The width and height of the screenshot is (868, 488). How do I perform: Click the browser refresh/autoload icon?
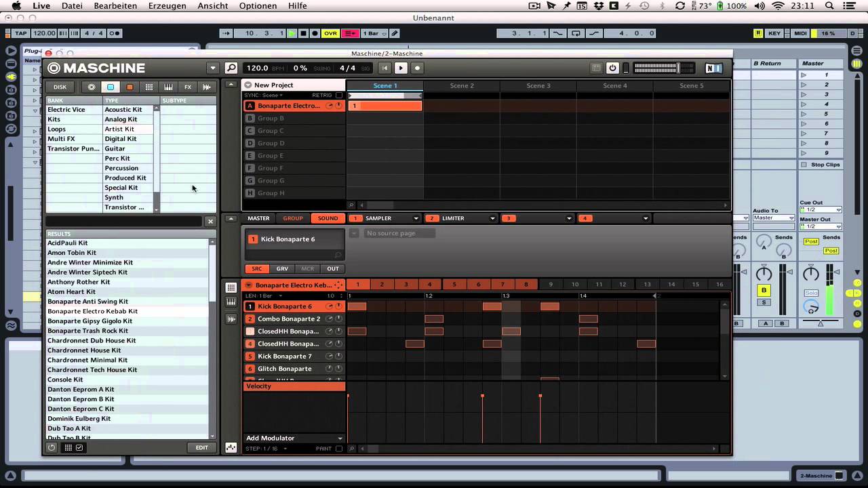click(52, 447)
